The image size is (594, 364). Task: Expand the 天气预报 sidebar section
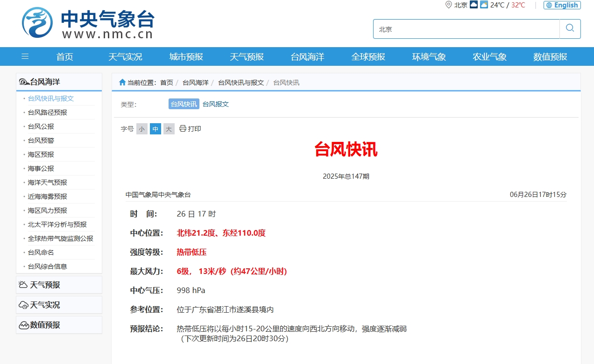coord(45,285)
